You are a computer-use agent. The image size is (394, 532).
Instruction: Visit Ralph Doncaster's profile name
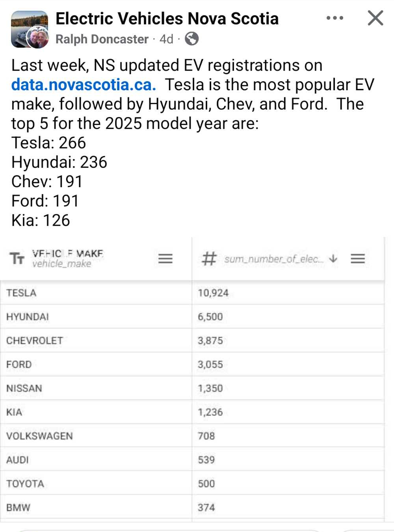tap(102, 39)
